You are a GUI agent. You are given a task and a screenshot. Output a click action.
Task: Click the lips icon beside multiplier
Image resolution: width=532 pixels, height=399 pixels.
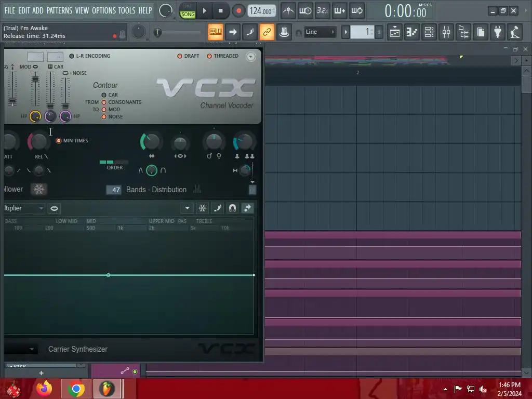click(54, 208)
